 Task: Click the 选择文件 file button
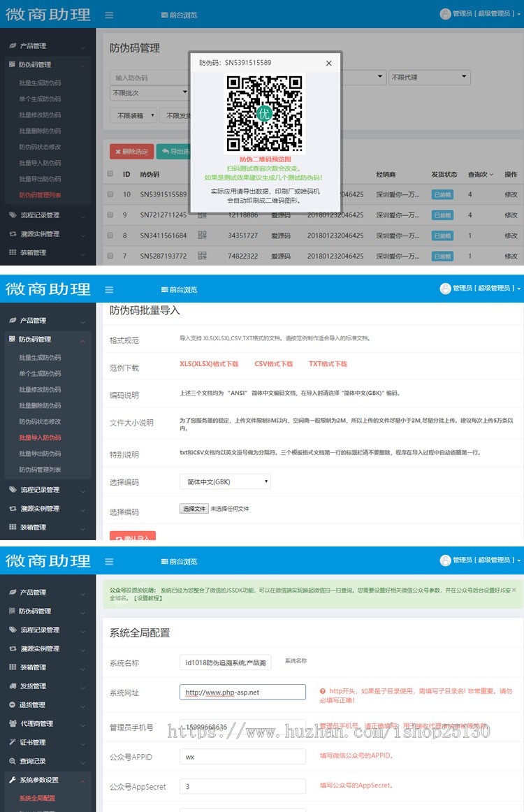[x=194, y=509]
